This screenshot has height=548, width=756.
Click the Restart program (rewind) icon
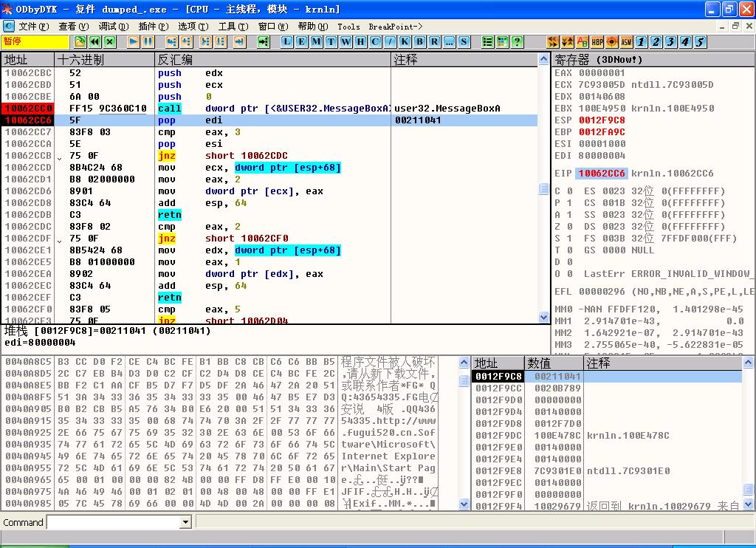[x=95, y=42]
